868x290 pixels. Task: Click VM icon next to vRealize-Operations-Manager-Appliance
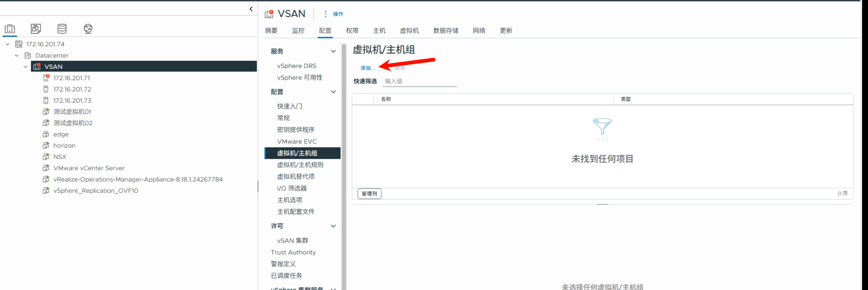pyautogui.click(x=46, y=179)
